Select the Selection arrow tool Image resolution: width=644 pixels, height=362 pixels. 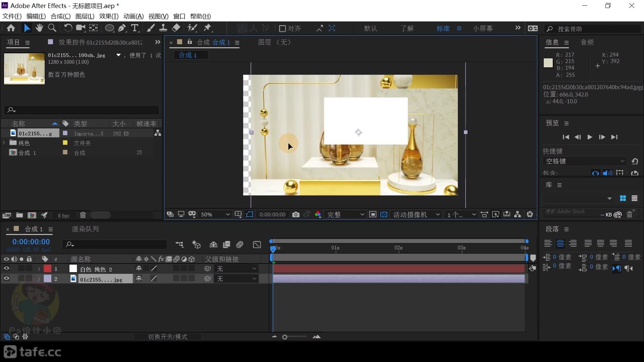click(x=27, y=28)
